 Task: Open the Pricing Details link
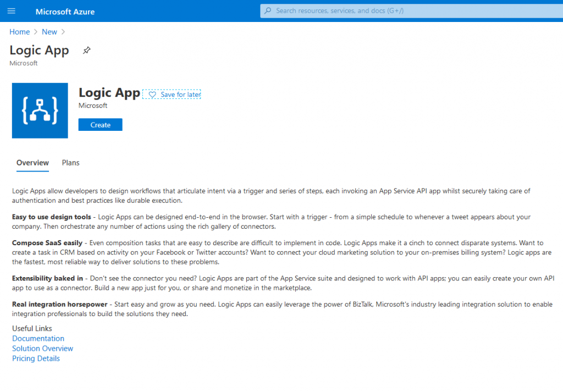[x=36, y=358]
